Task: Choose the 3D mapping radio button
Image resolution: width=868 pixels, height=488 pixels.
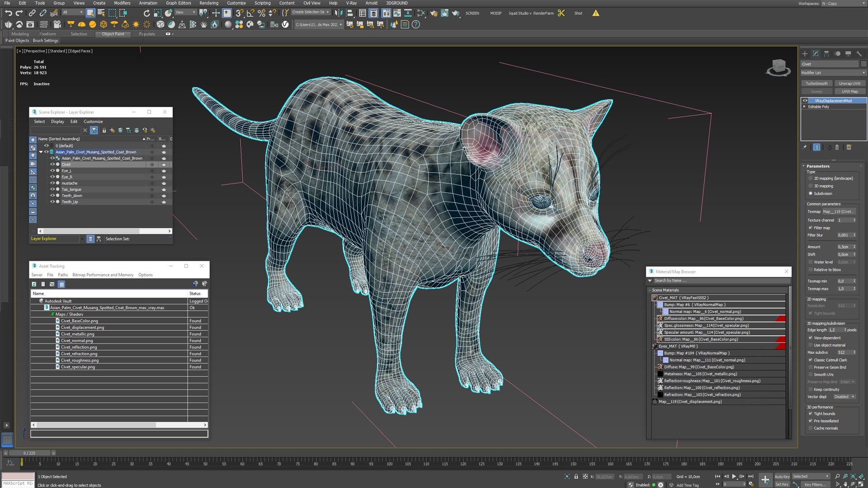Action: (811, 186)
